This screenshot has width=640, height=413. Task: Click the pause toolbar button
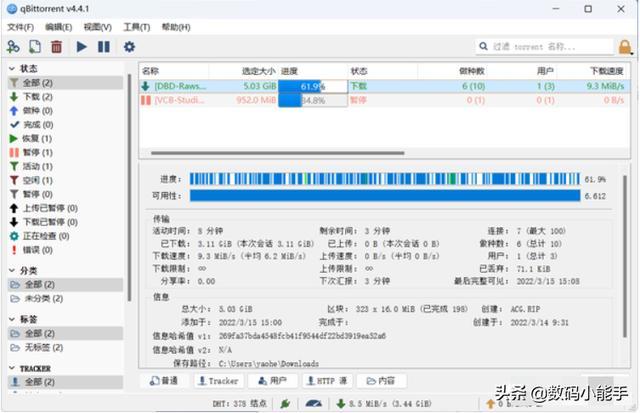point(104,47)
